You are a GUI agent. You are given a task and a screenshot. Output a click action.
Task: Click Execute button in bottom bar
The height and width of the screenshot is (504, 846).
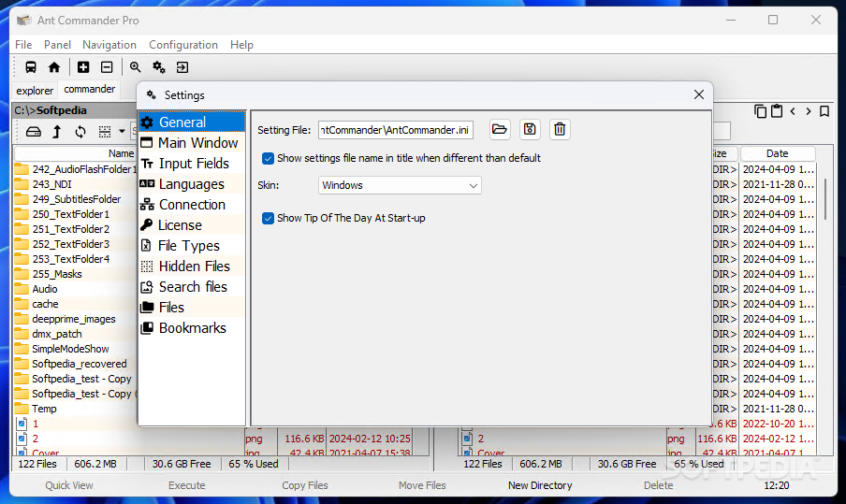(x=186, y=485)
